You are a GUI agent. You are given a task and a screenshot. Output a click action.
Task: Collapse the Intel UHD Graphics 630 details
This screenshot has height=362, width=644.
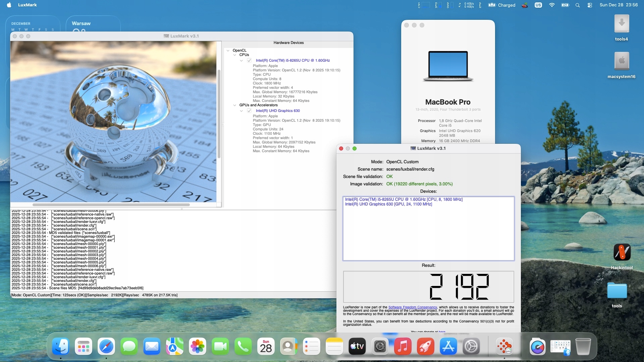pos(241,111)
